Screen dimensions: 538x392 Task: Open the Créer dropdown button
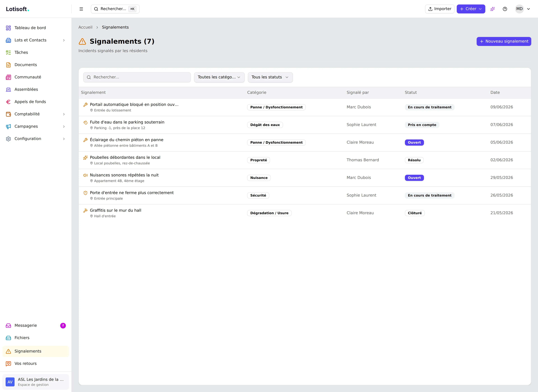tap(471, 9)
